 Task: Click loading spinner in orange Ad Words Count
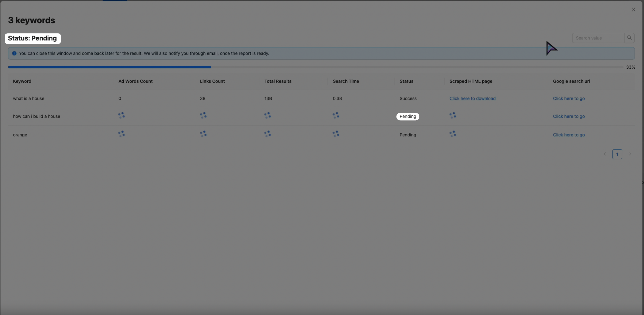[122, 134]
